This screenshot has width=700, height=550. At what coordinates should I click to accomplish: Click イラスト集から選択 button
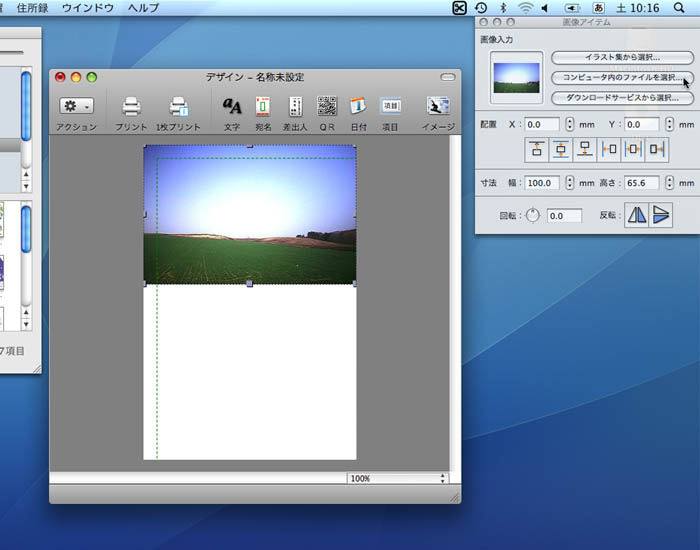622,57
